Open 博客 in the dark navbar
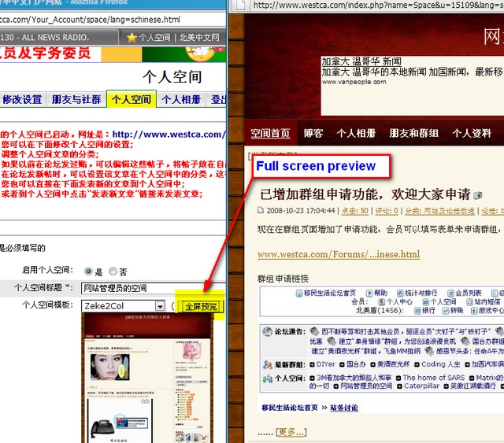 coord(313,134)
